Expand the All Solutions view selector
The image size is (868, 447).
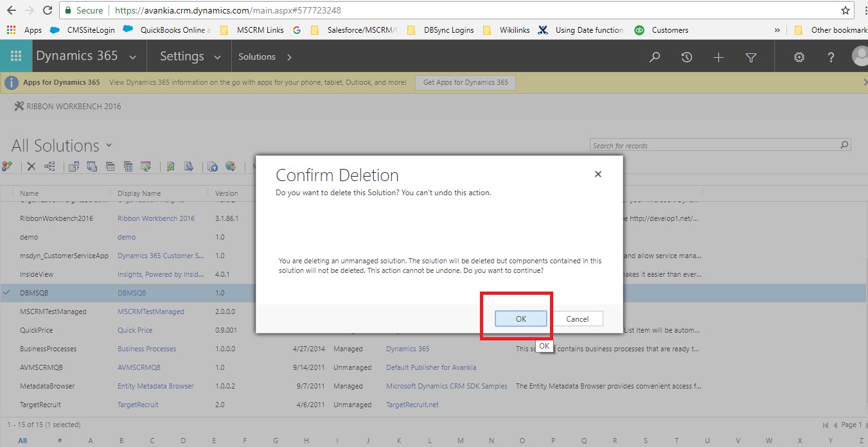click(109, 145)
